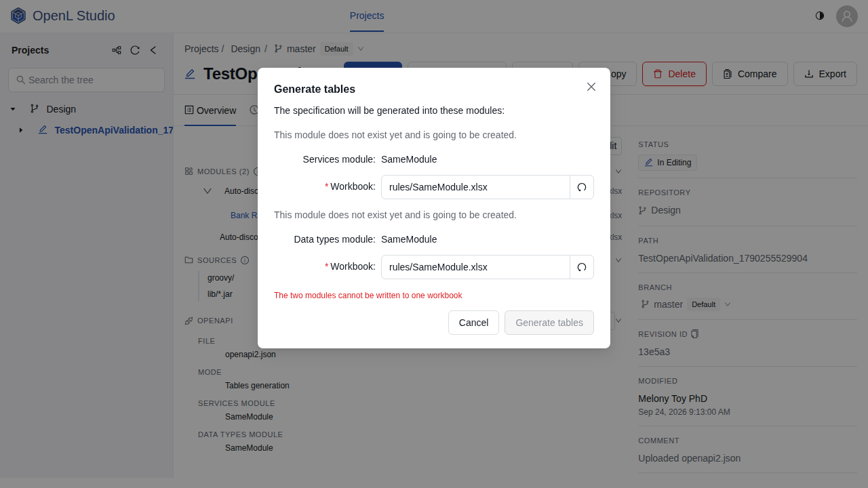Click the Melony Toy PhD author name

(673, 399)
